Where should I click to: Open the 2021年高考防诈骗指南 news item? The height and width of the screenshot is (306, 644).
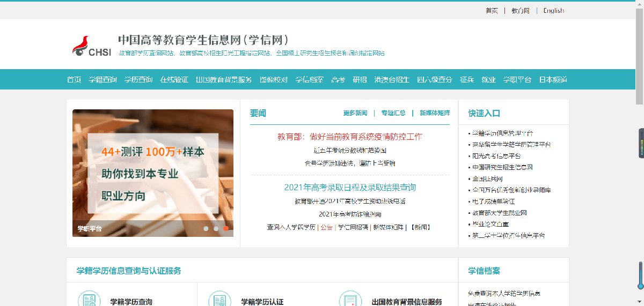(x=350, y=214)
